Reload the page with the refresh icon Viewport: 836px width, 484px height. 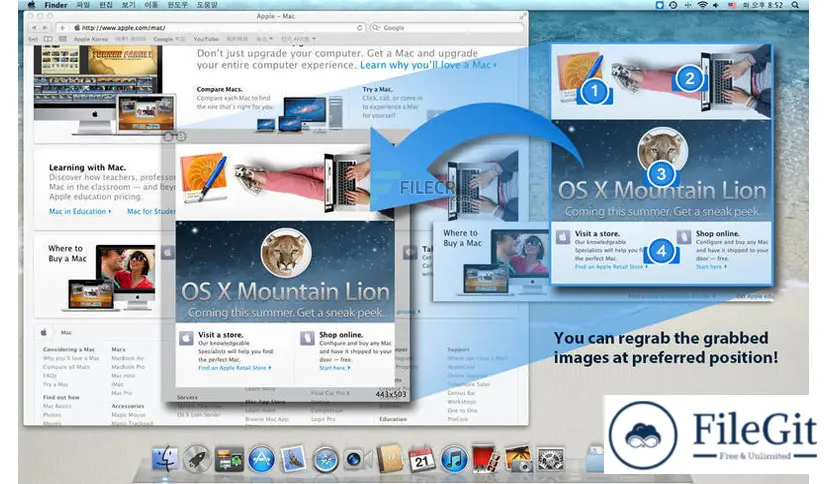(359, 27)
